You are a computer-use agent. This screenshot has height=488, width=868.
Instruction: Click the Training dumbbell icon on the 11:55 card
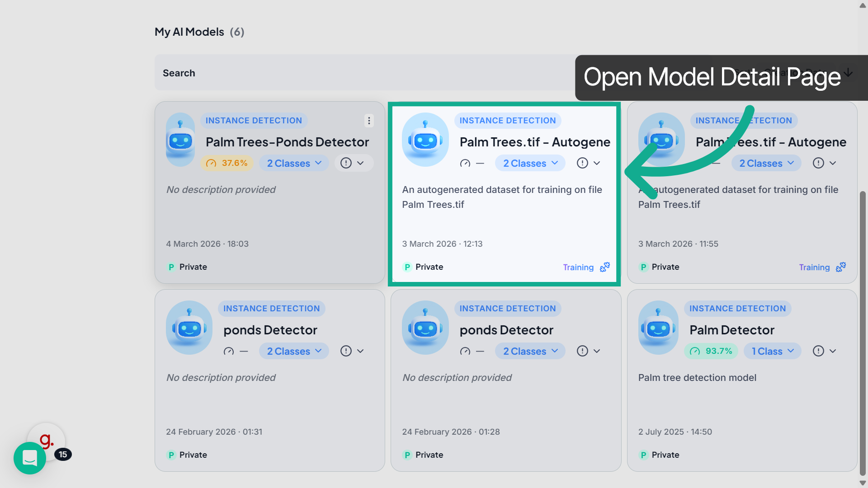[x=841, y=267]
